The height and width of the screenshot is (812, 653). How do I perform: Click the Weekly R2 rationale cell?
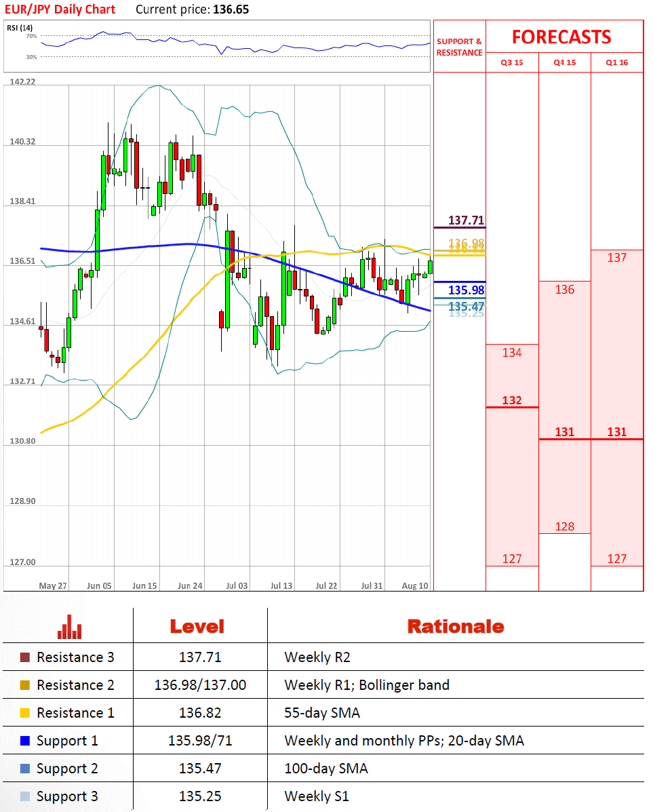(x=317, y=658)
